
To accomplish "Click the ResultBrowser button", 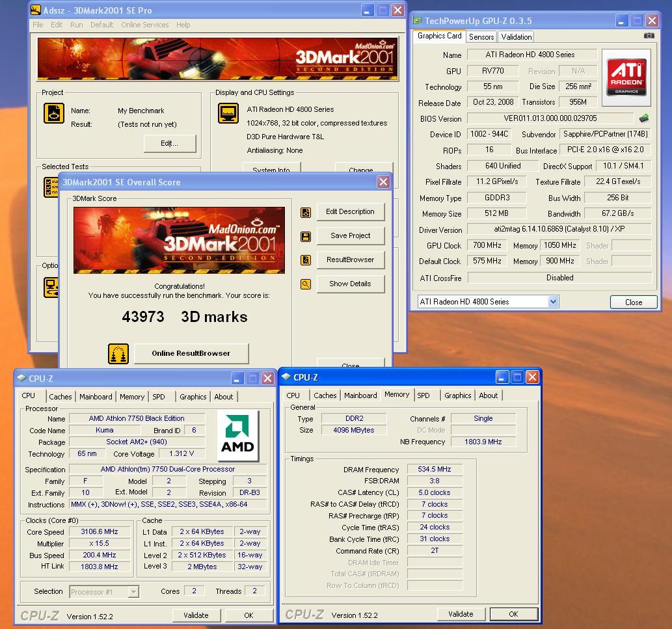I will coord(351,260).
